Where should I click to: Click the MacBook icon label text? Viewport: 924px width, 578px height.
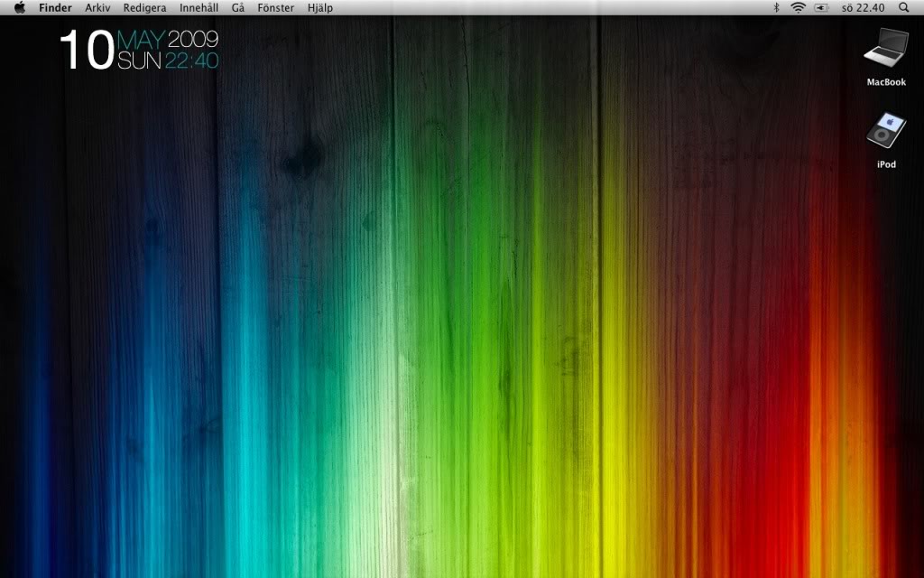click(886, 82)
